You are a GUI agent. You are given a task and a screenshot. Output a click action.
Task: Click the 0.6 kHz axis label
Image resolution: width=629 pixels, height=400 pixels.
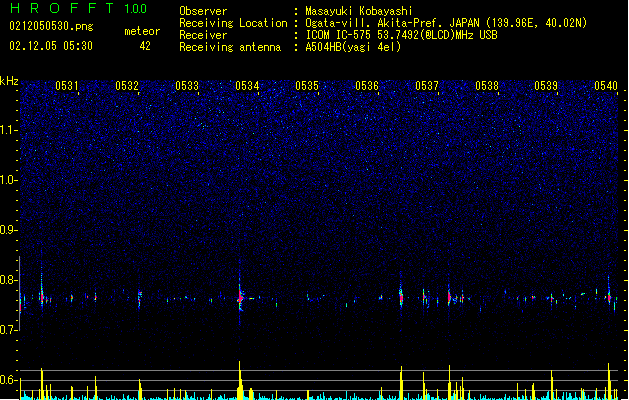[x=8, y=380]
